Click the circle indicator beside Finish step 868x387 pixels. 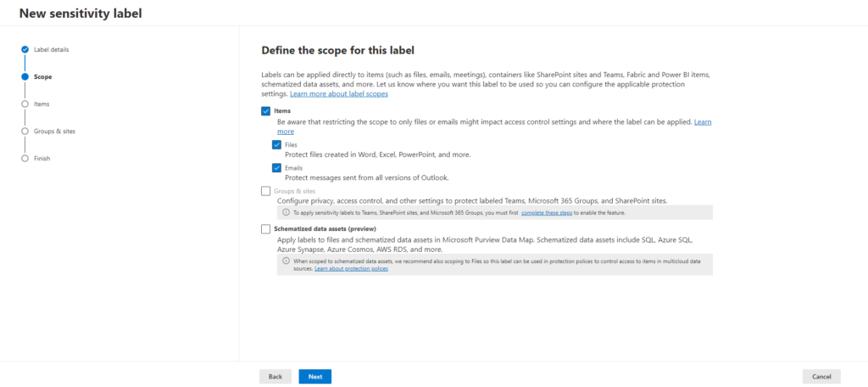point(25,159)
